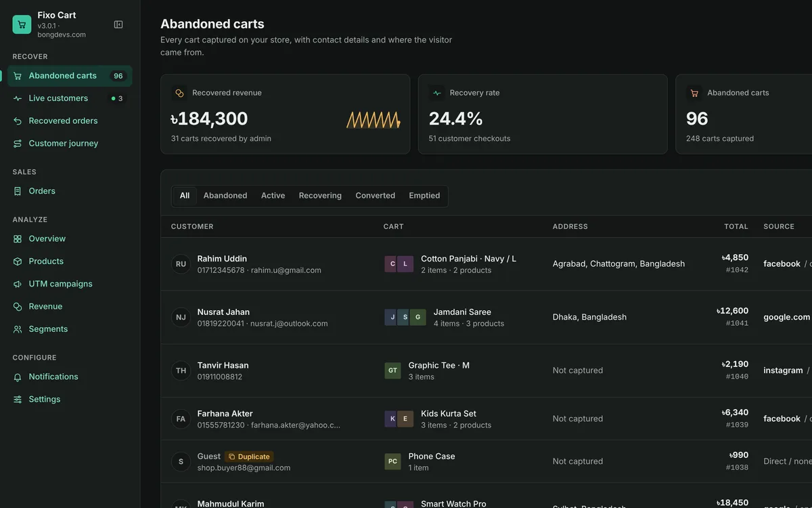Click the Recovered orders return-arrow icon
The width and height of the screenshot is (812, 508).
tap(18, 121)
